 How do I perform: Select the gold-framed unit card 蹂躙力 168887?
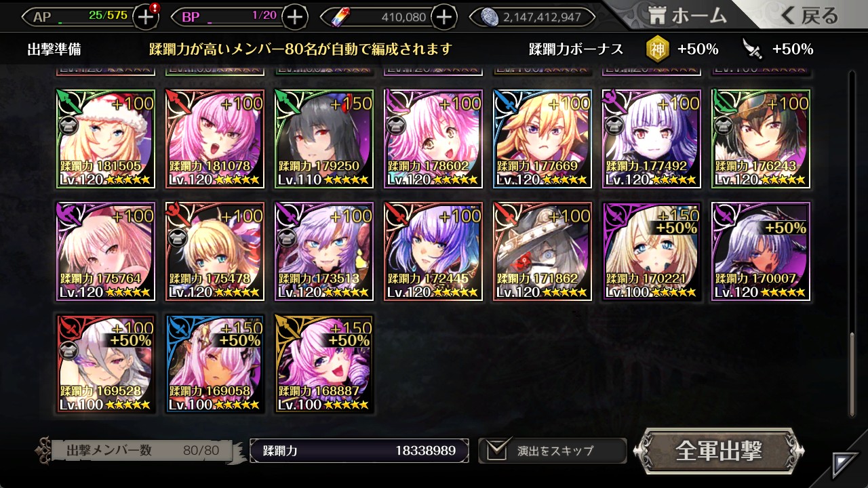[324, 364]
